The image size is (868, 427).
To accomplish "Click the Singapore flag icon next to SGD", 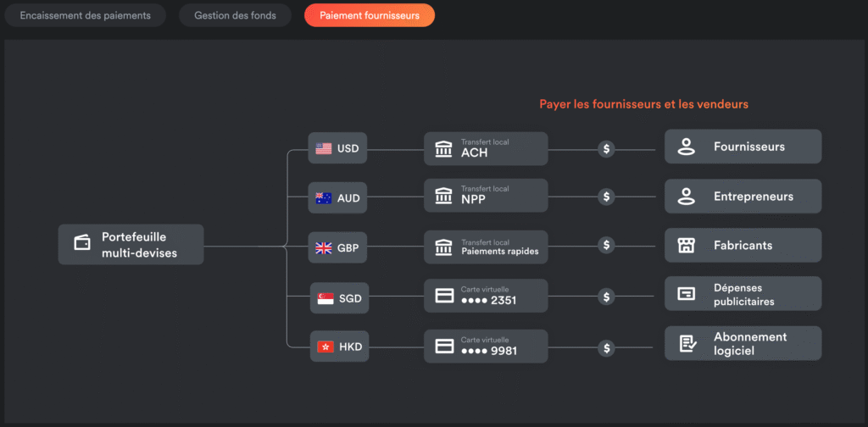I will coord(325,299).
